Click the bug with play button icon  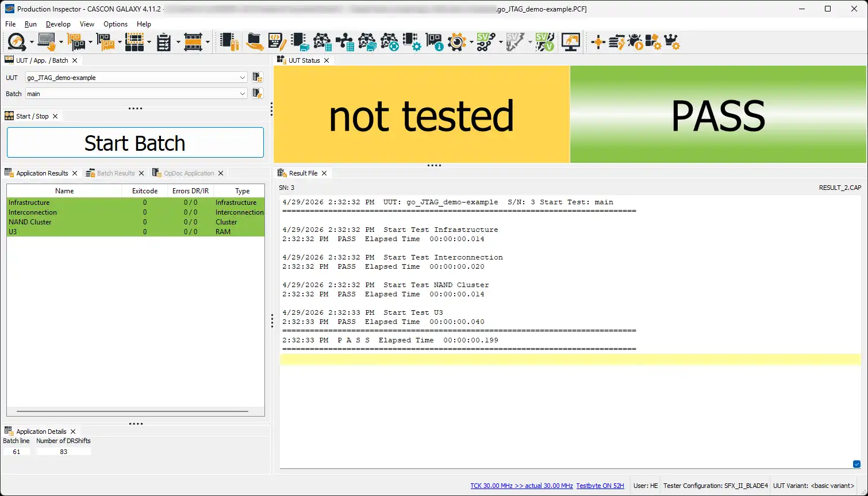coord(635,42)
